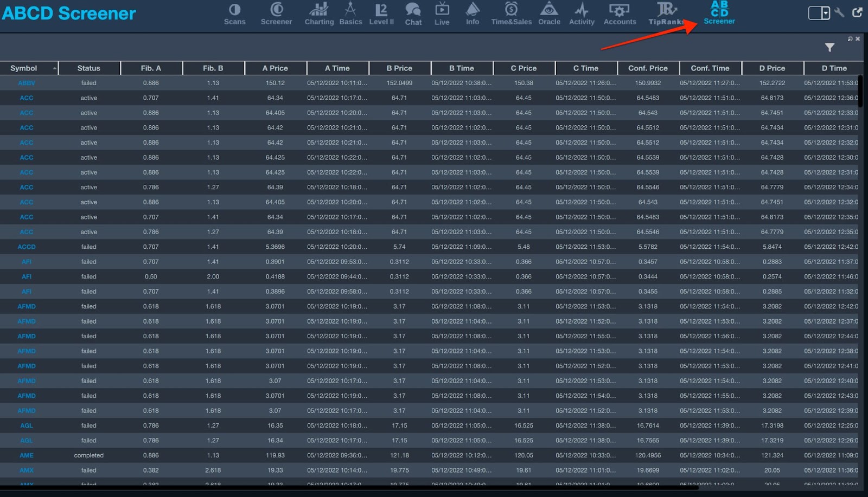Sort by the Symbol column header

24,68
